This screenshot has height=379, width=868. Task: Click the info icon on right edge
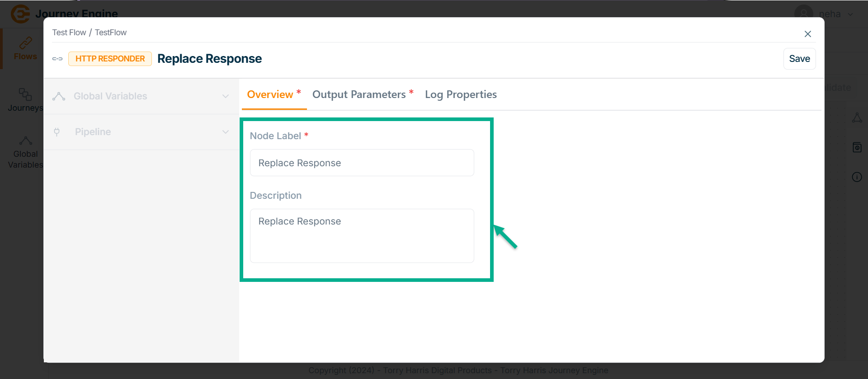point(857,177)
